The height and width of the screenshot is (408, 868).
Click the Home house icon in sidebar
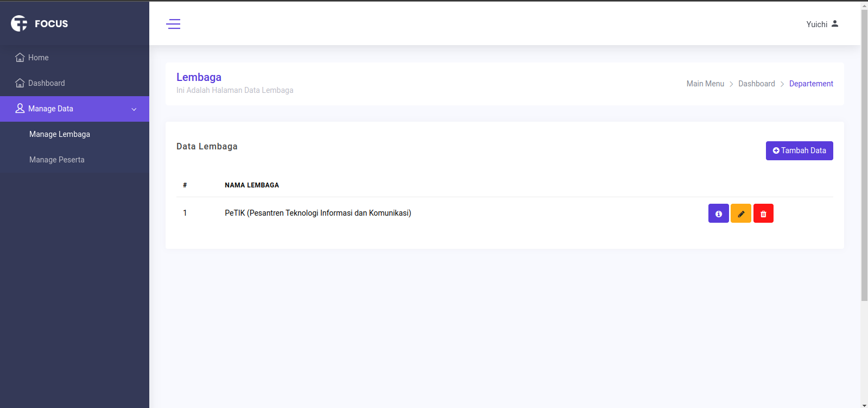click(x=20, y=58)
